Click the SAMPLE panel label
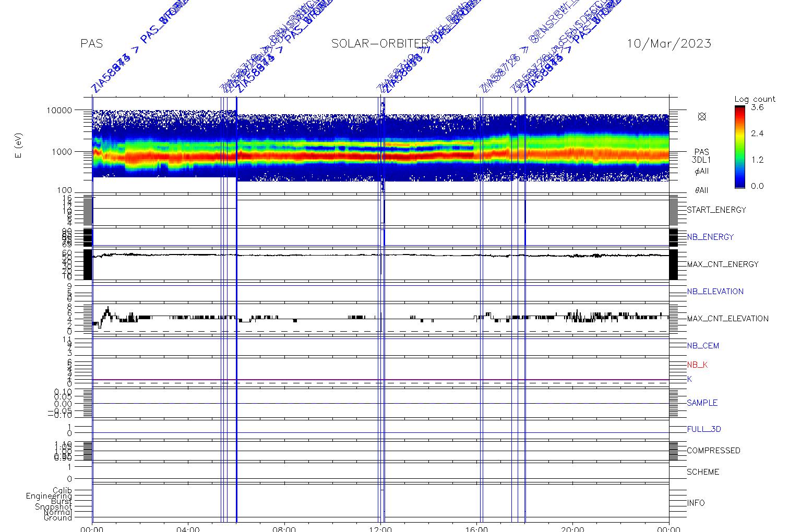Image resolution: width=789 pixels, height=532 pixels. pos(702,403)
